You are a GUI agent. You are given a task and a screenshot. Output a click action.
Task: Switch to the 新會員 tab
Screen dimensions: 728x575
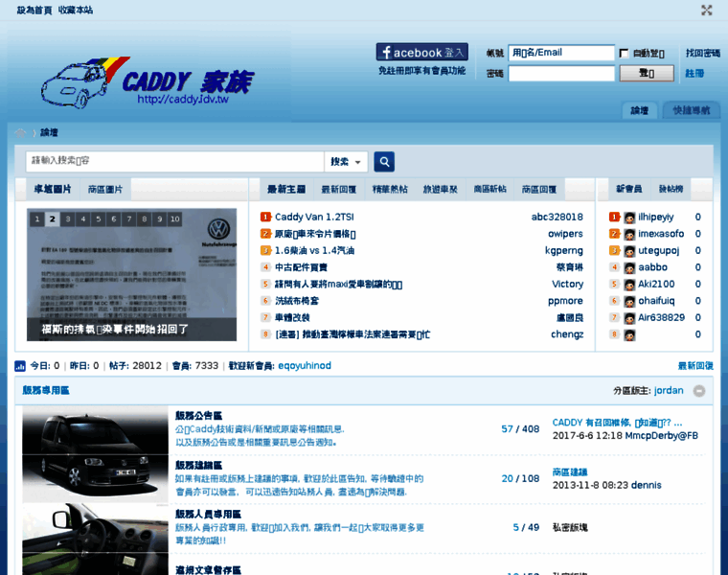pos(629,189)
